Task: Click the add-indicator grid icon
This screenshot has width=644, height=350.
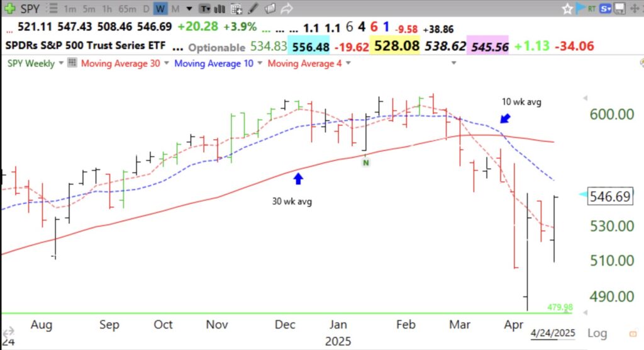Action: coord(236,9)
